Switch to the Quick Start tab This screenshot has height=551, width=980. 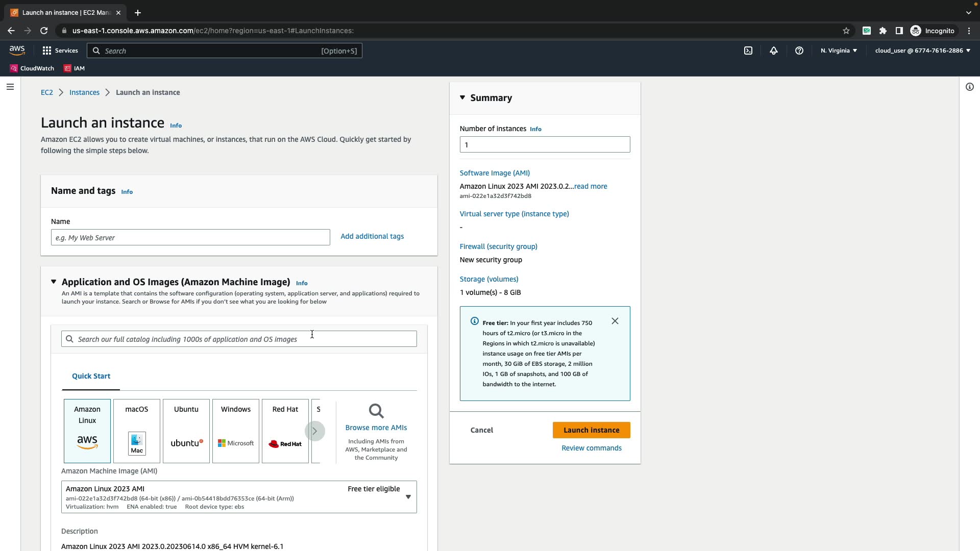click(91, 376)
